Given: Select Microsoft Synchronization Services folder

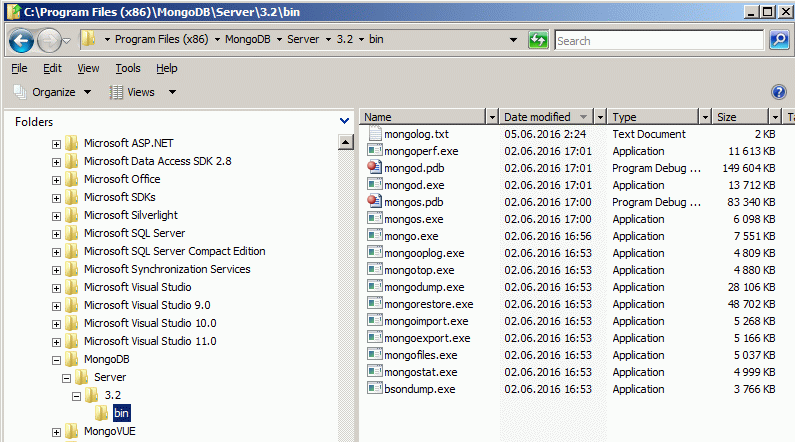Looking at the screenshot, I should (x=167, y=269).
